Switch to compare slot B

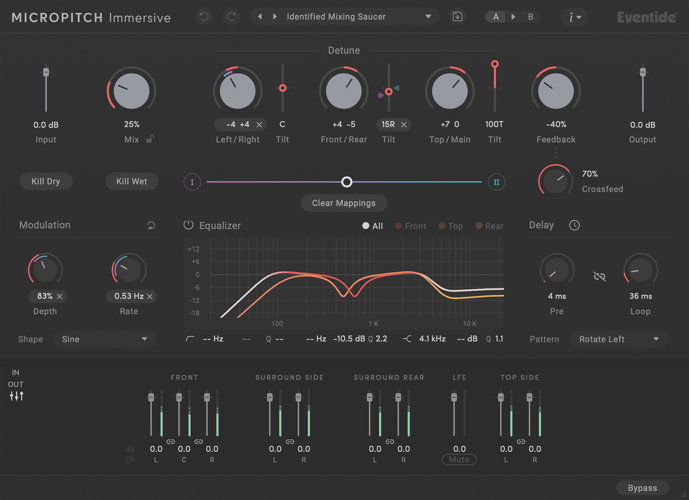(x=529, y=17)
